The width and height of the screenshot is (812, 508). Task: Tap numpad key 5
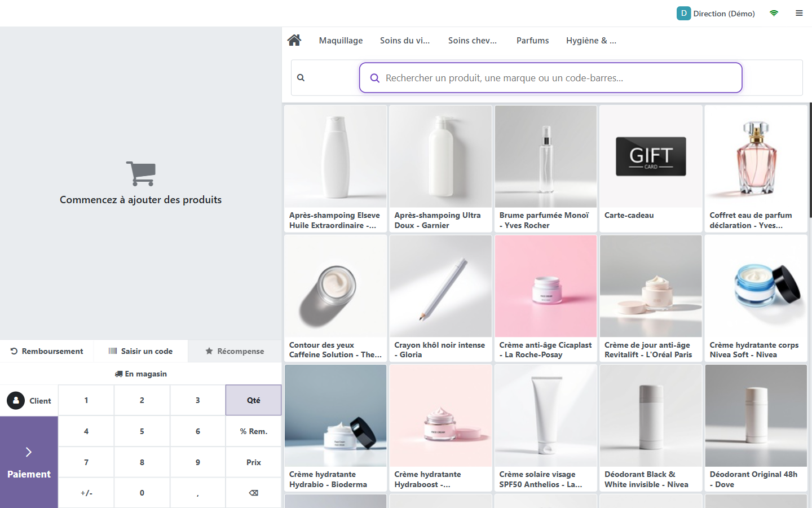(142, 431)
